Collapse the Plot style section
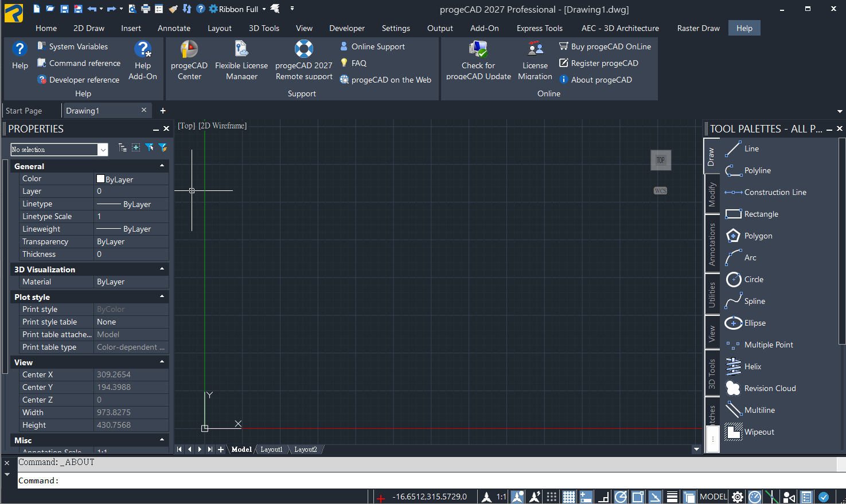The height and width of the screenshot is (504, 846). click(162, 296)
